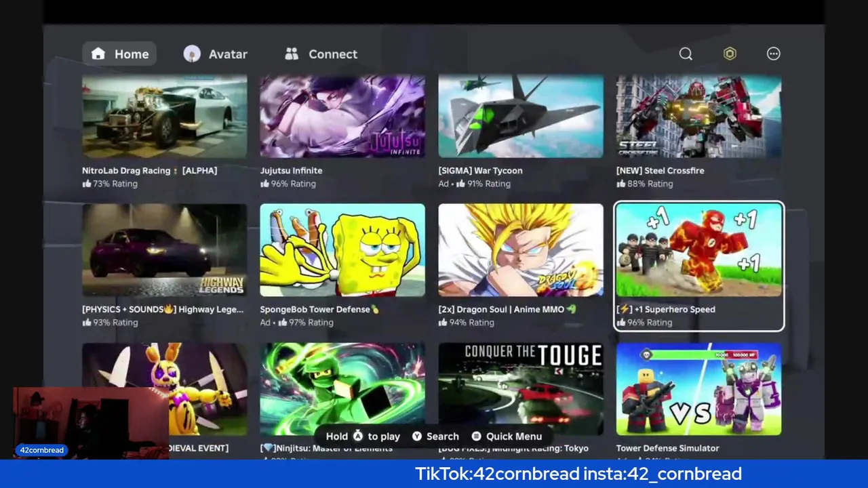Click the Jujutsu Infinite title text
The image size is (868, 488).
(x=291, y=171)
